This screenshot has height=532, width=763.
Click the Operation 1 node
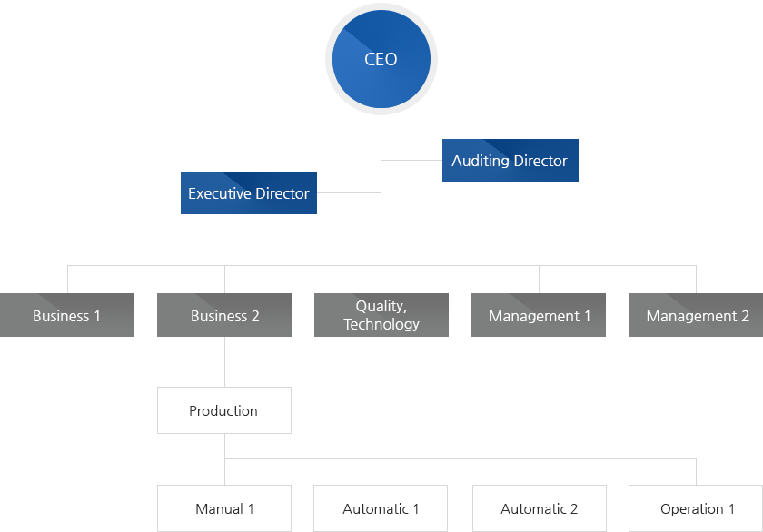pos(697,508)
